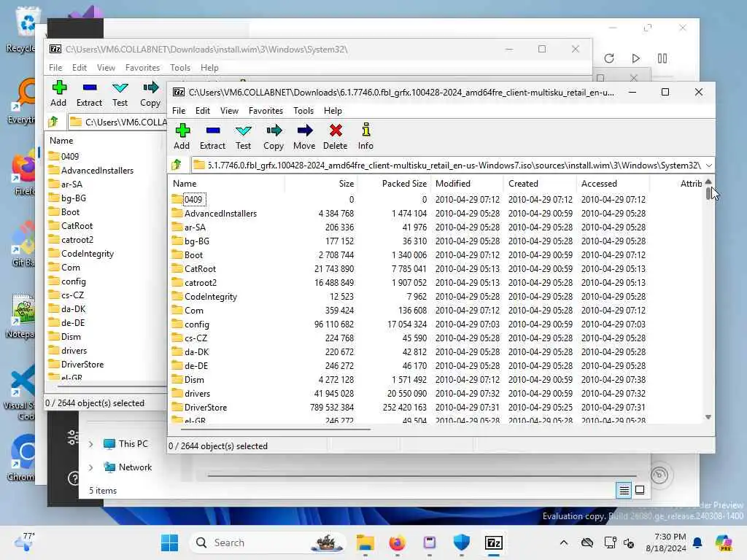Screen dimensions: 747x560
Task: Click Test in the front 7-Zip toolbar
Action: 243,136
